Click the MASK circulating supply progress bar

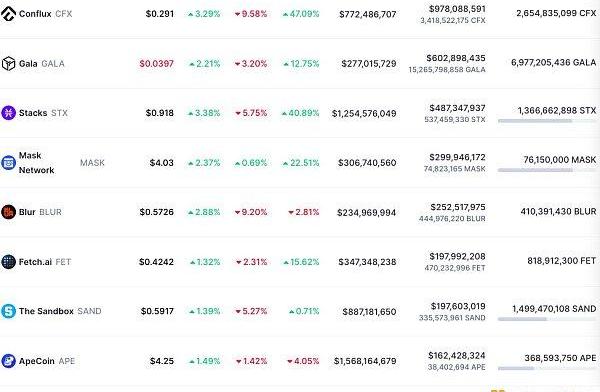pos(547,170)
